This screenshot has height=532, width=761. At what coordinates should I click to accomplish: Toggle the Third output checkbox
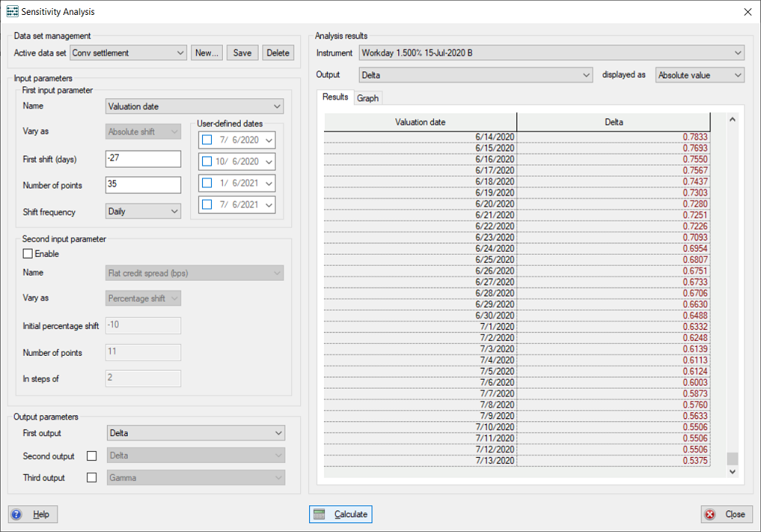click(91, 478)
